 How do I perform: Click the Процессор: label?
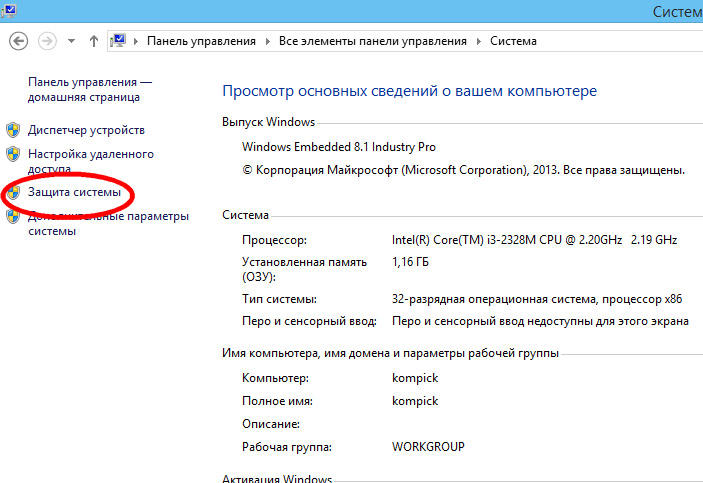tap(274, 240)
